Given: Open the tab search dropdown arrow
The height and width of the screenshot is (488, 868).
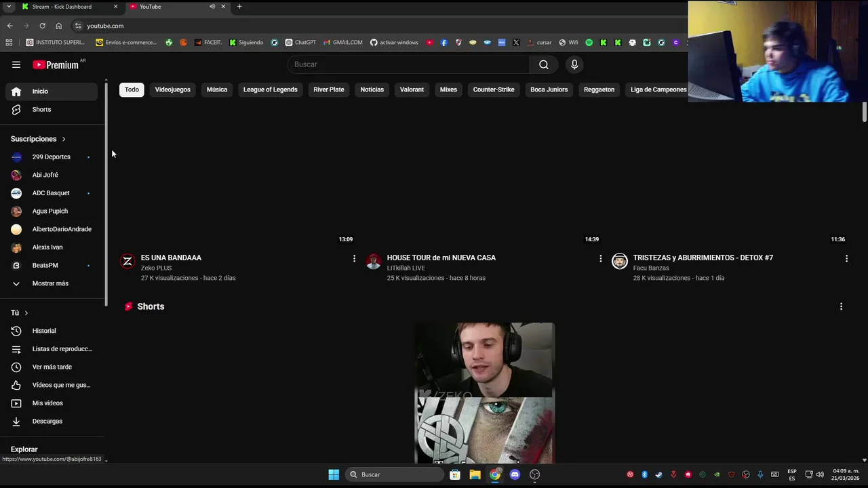Looking at the screenshot, I should (x=9, y=7).
